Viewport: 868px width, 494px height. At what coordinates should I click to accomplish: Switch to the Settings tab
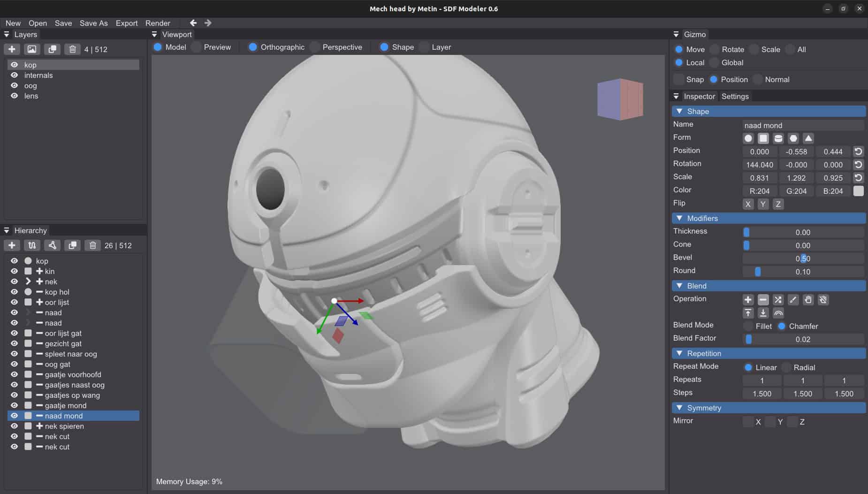[735, 96]
